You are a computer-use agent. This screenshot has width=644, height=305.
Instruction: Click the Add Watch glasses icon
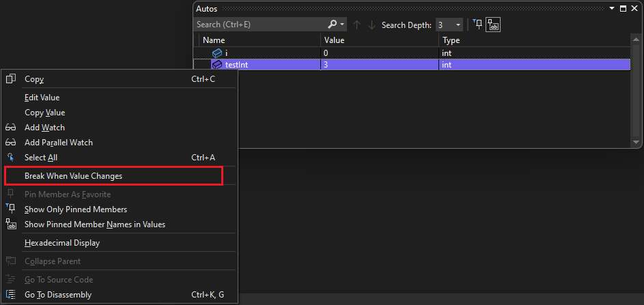point(11,128)
